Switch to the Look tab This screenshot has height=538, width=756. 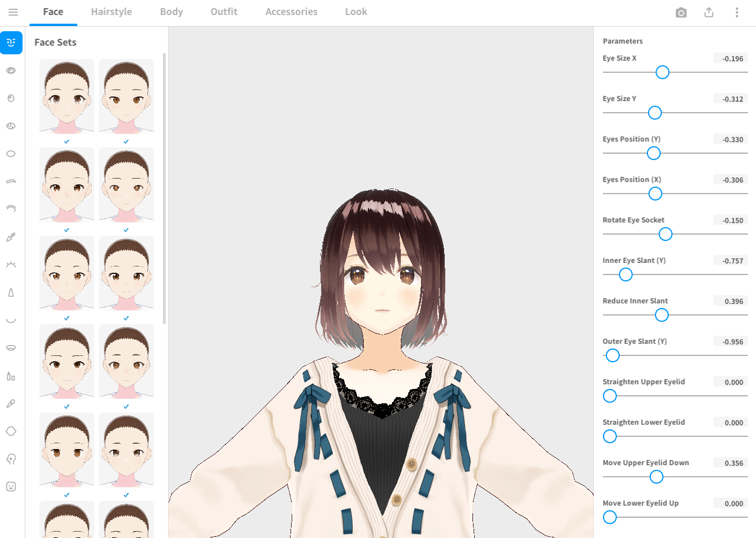pos(356,12)
